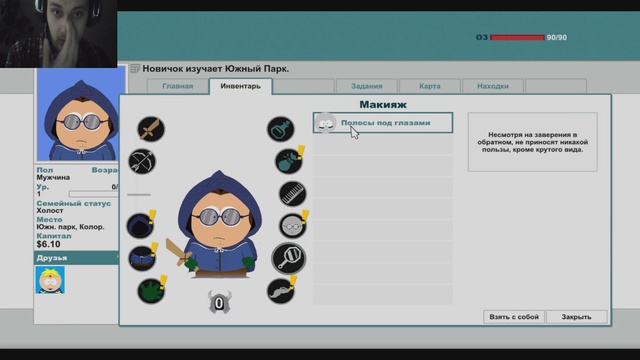640x360 pixels.
Task: Click the character profile portrait
Action: click(81, 115)
